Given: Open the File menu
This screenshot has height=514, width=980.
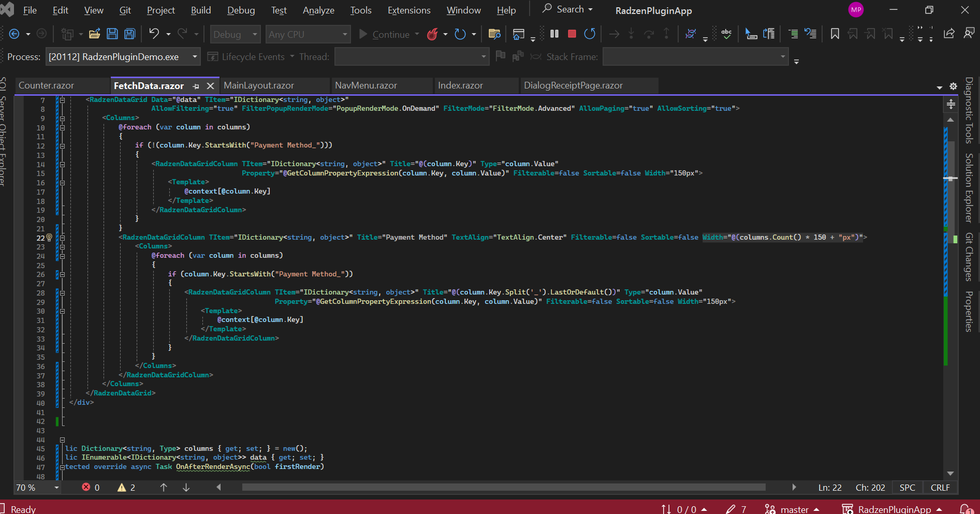Looking at the screenshot, I should coord(30,10).
